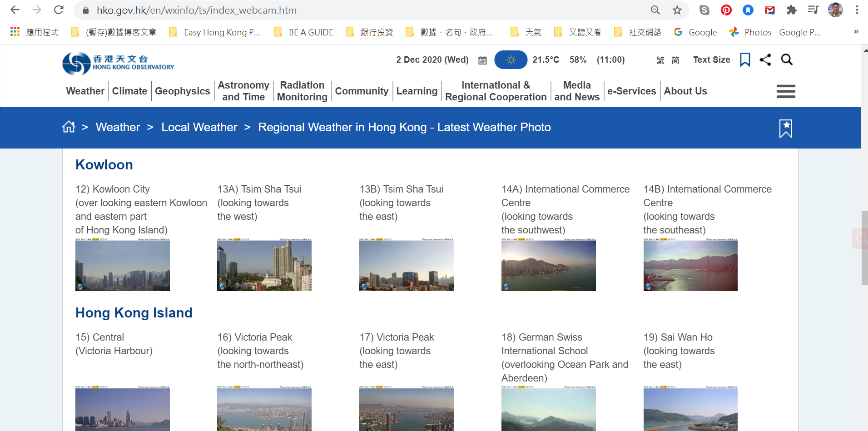Screen dimensions: 868x431
Task: Open German Swiss International School webcam photo
Action: point(549,408)
